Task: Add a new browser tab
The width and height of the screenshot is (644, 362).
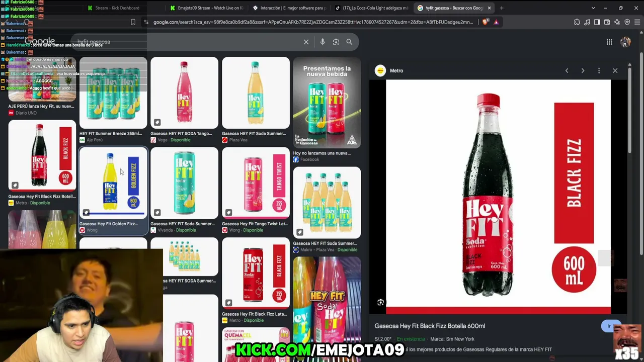Action: click(502, 8)
